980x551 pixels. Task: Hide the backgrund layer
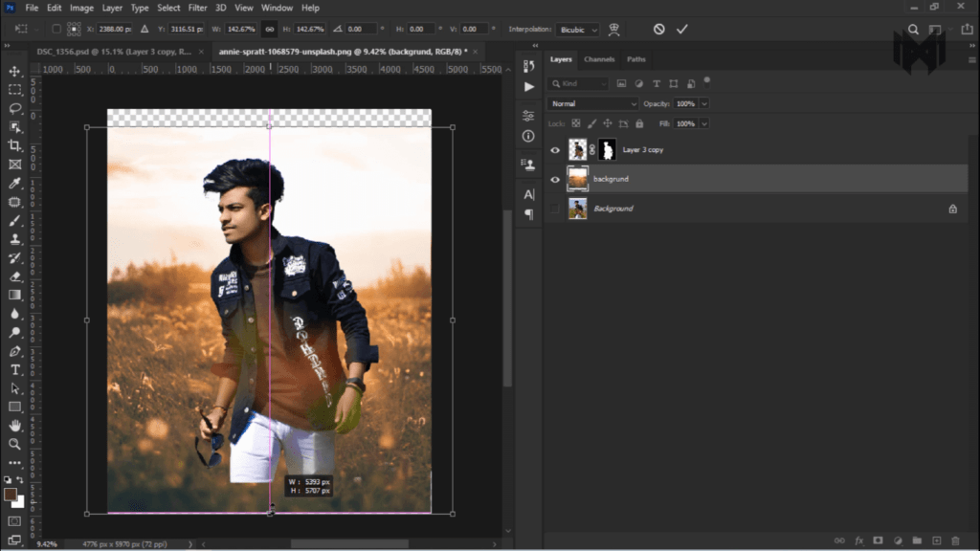coord(555,179)
